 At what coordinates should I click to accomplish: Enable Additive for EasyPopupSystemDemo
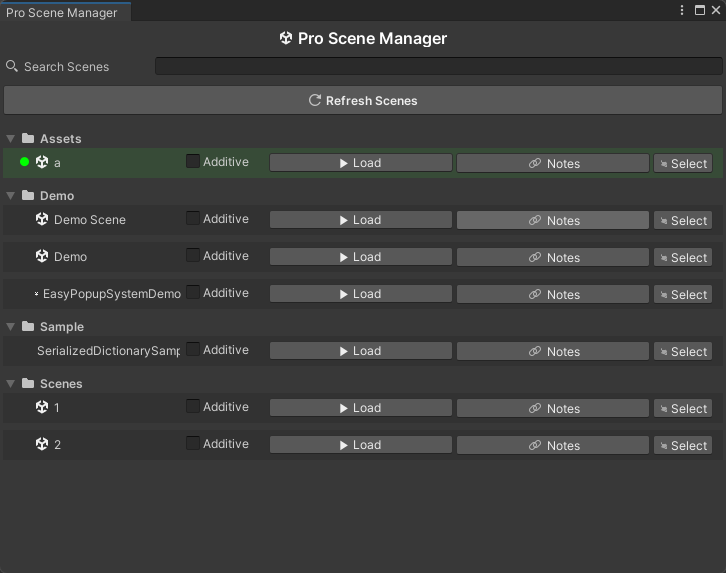point(193,292)
